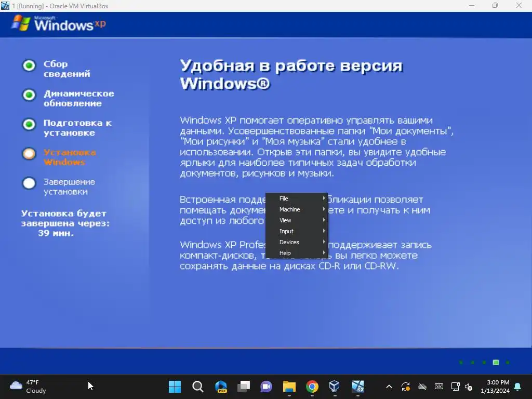Minimize the VirtualBox window

(x=471, y=5)
